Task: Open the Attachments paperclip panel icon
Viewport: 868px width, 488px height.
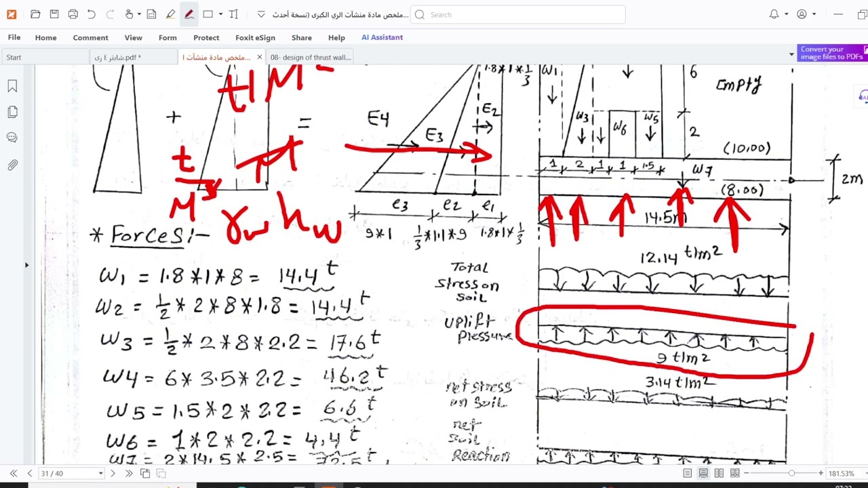Action: [12, 165]
